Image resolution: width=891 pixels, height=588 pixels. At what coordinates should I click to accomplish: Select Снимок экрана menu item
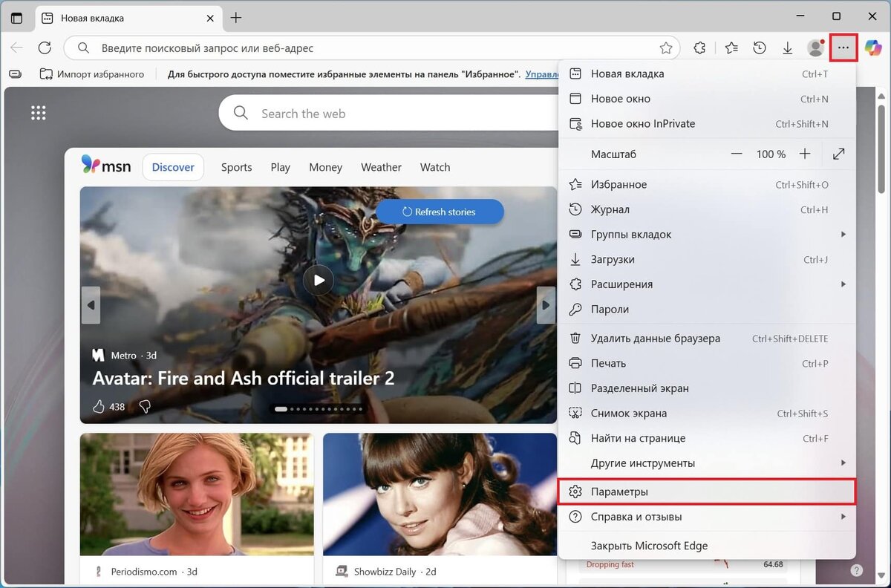pyautogui.click(x=707, y=413)
